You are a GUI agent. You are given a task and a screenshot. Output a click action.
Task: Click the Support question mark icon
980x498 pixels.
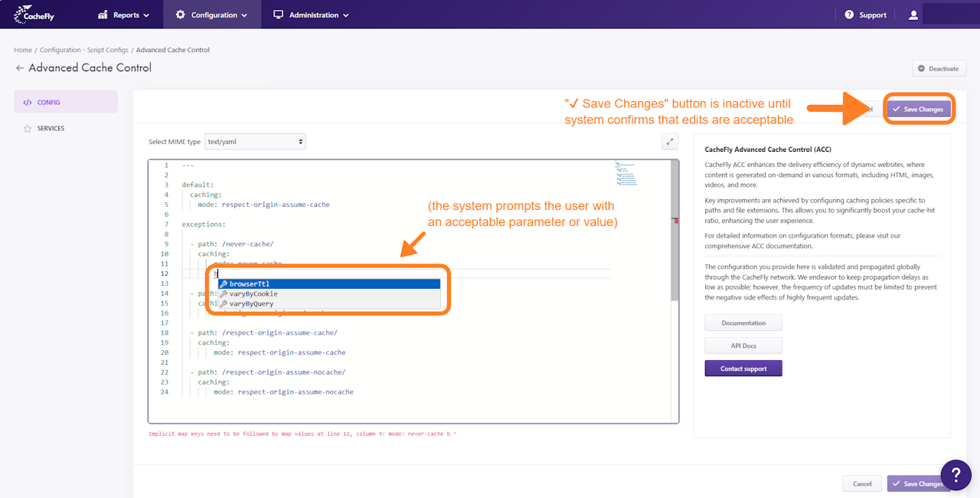[849, 15]
